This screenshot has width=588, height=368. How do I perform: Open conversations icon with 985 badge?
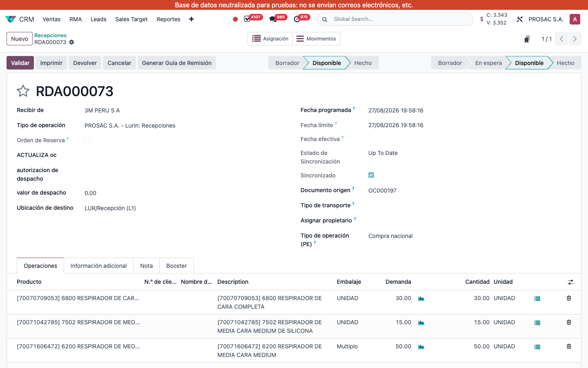coord(273,19)
